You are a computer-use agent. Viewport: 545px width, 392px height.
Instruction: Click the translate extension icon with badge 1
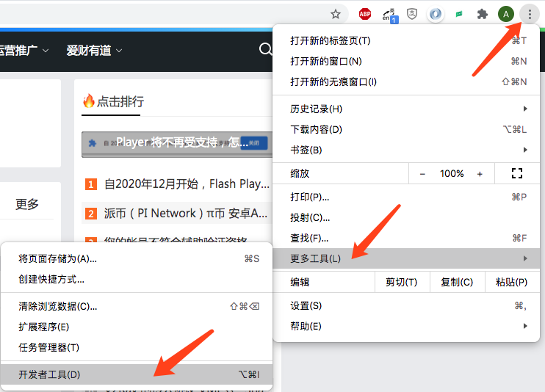(389, 14)
